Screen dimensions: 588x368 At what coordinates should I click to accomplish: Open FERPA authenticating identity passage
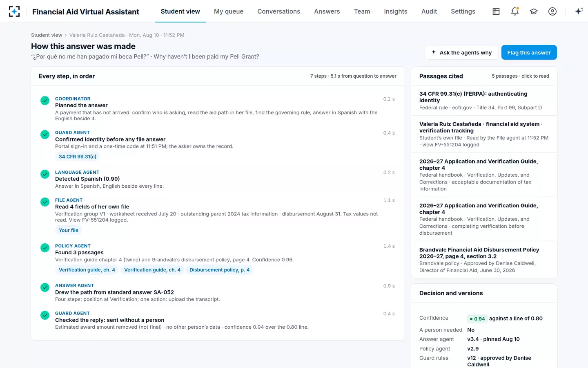(484, 101)
